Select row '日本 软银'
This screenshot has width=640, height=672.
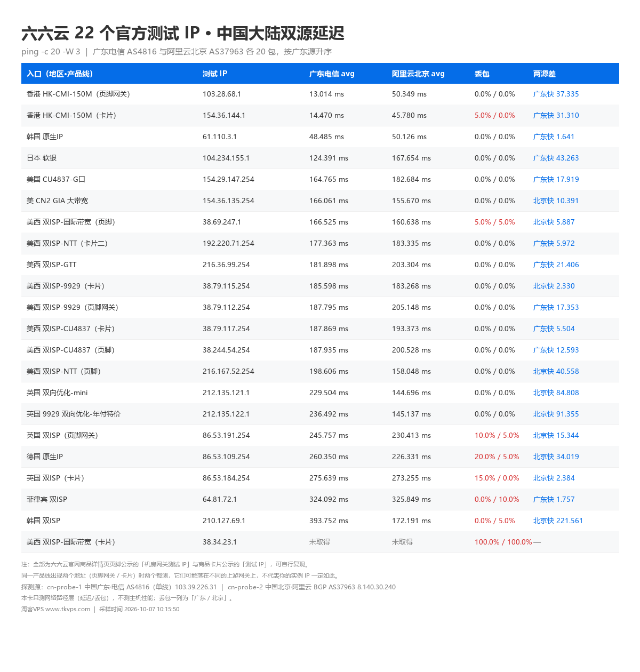click(320, 158)
